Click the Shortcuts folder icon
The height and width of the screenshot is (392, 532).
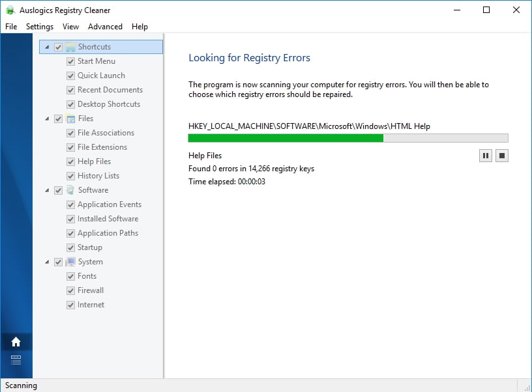70,47
